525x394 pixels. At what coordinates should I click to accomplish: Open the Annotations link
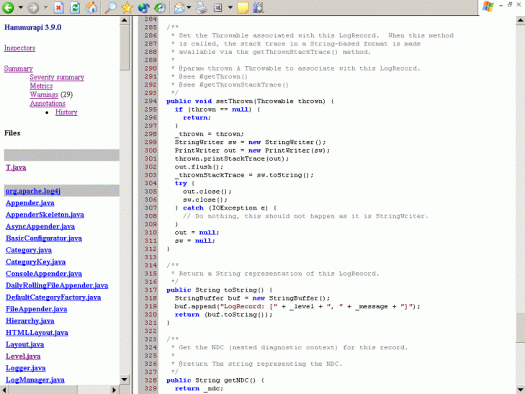point(48,103)
